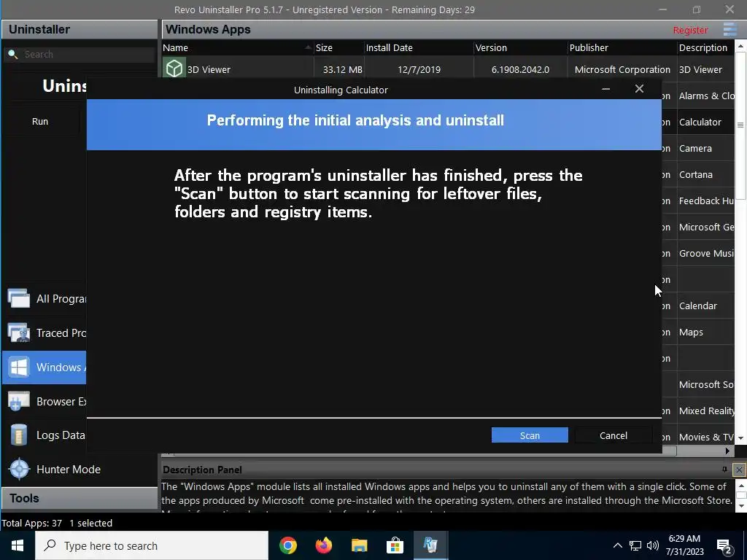
Task: Select the Calendar description cell
Action: (x=705, y=306)
